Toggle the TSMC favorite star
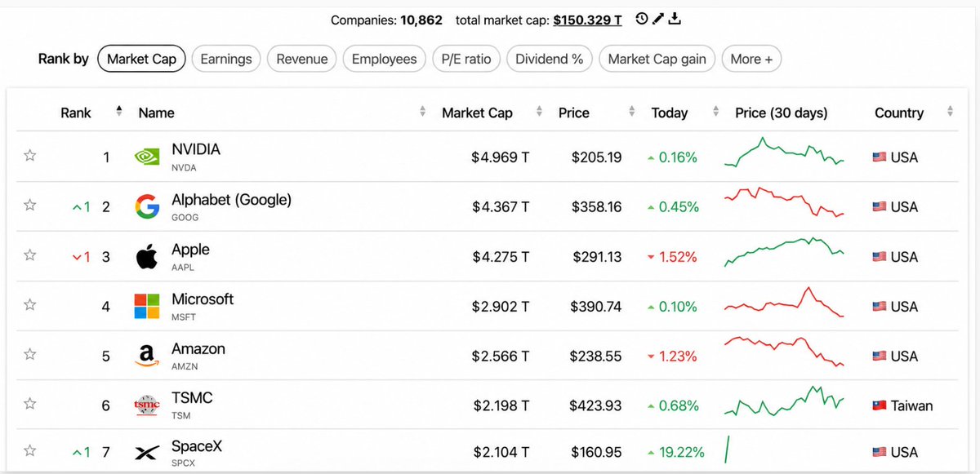 click(x=30, y=404)
